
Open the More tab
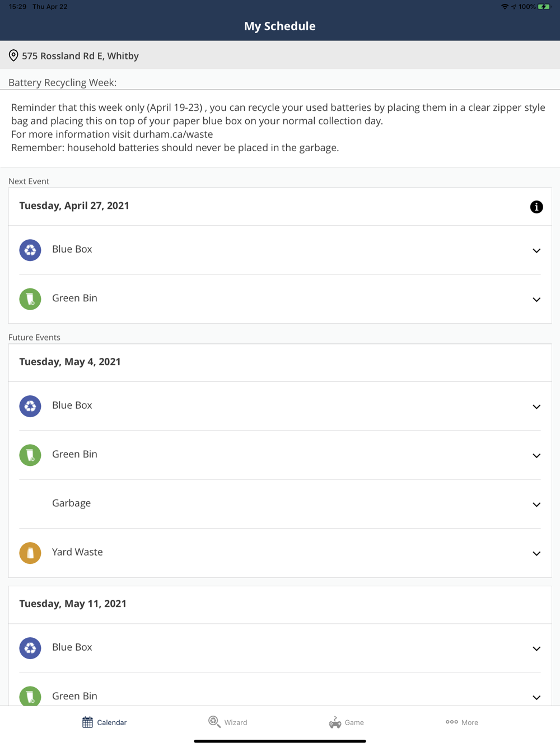click(462, 722)
